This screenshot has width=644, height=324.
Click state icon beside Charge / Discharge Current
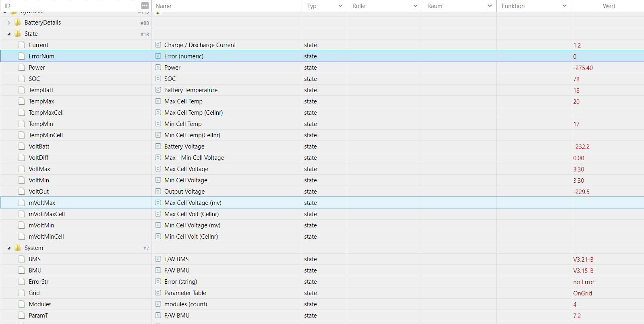158,45
